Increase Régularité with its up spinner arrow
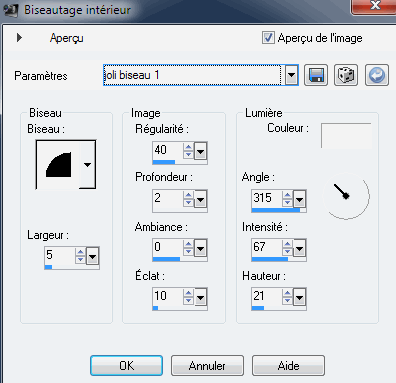This screenshot has width=396, height=383. click(188, 147)
